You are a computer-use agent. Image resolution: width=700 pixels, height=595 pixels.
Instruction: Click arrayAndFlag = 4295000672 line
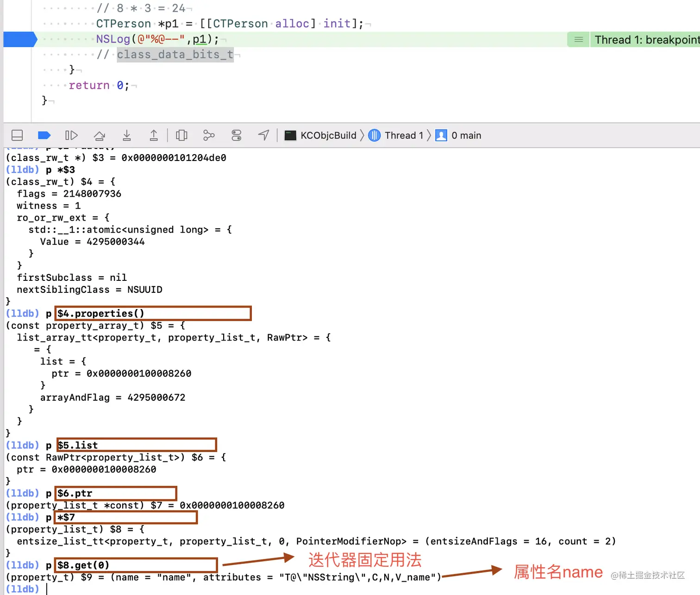click(x=112, y=397)
